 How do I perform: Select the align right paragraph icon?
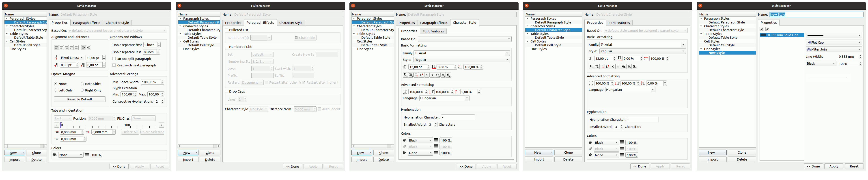tap(66, 48)
